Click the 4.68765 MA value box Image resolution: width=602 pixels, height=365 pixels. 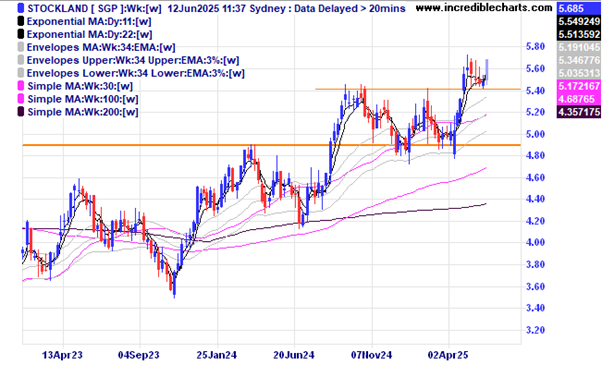click(579, 99)
